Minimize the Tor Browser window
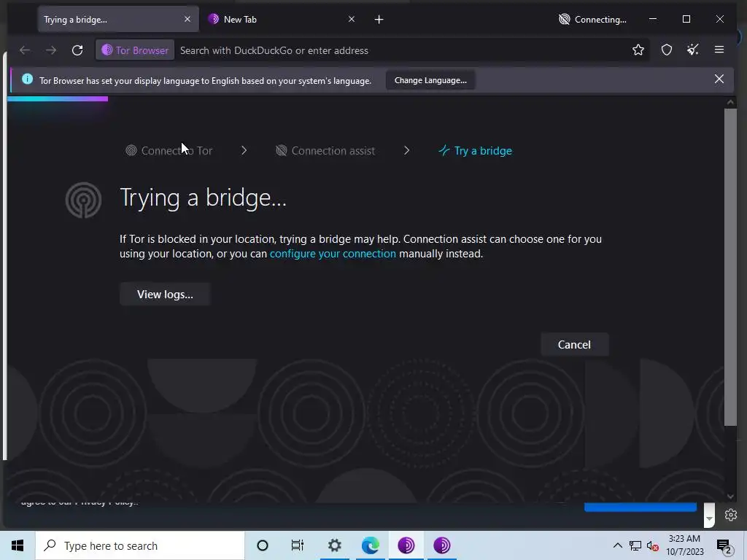Image resolution: width=747 pixels, height=560 pixels. pyautogui.click(x=653, y=19)
